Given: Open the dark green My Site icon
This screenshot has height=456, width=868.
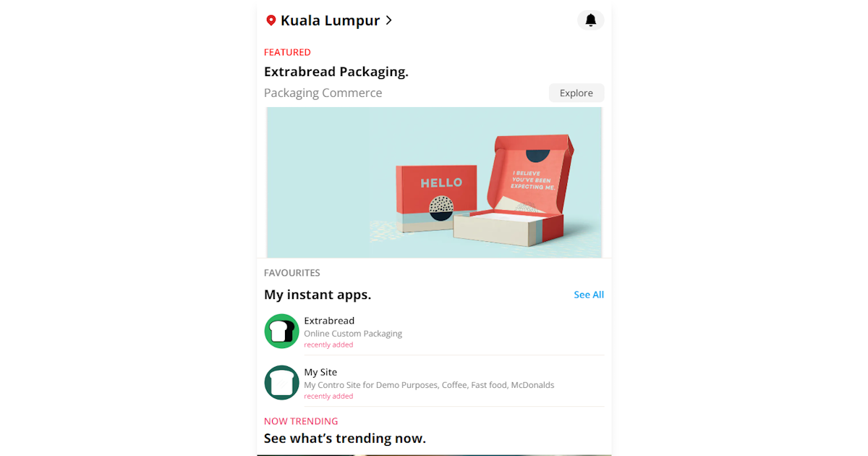Looking at the screenshot, I should 281,382.
